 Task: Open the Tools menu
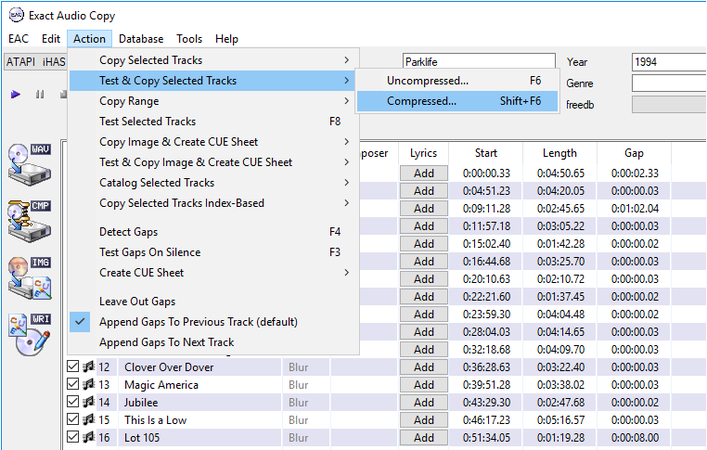(x=189, y=39)
